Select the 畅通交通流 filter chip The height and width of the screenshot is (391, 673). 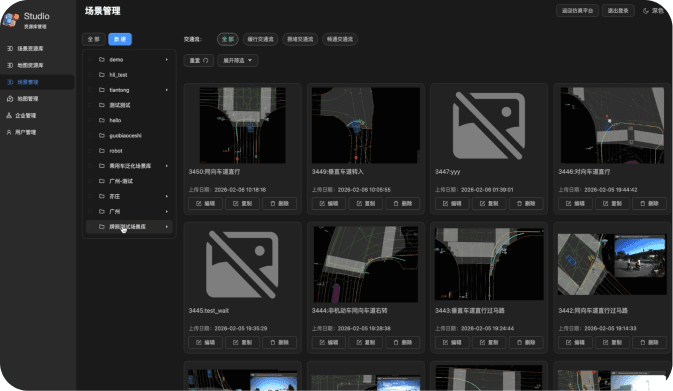coord(340,39)
